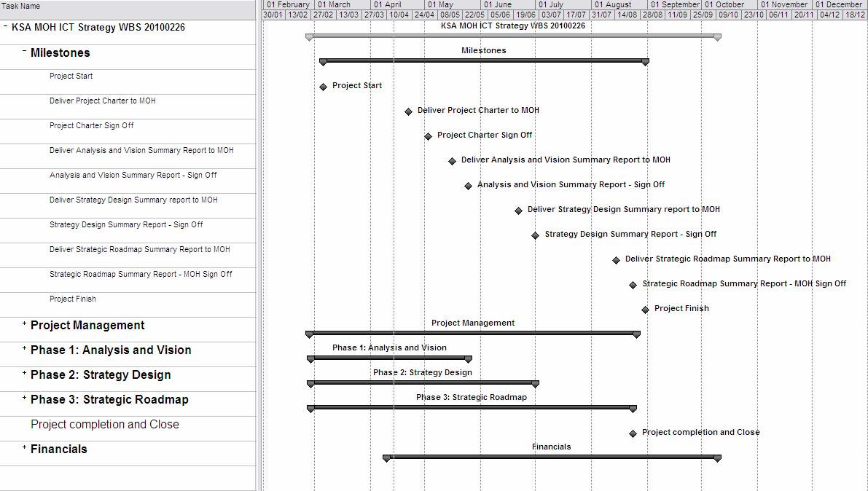868x491 pixels.
Task: Expand Phase 3: Strategic Roadmap
Action: (x=24, y=398)
